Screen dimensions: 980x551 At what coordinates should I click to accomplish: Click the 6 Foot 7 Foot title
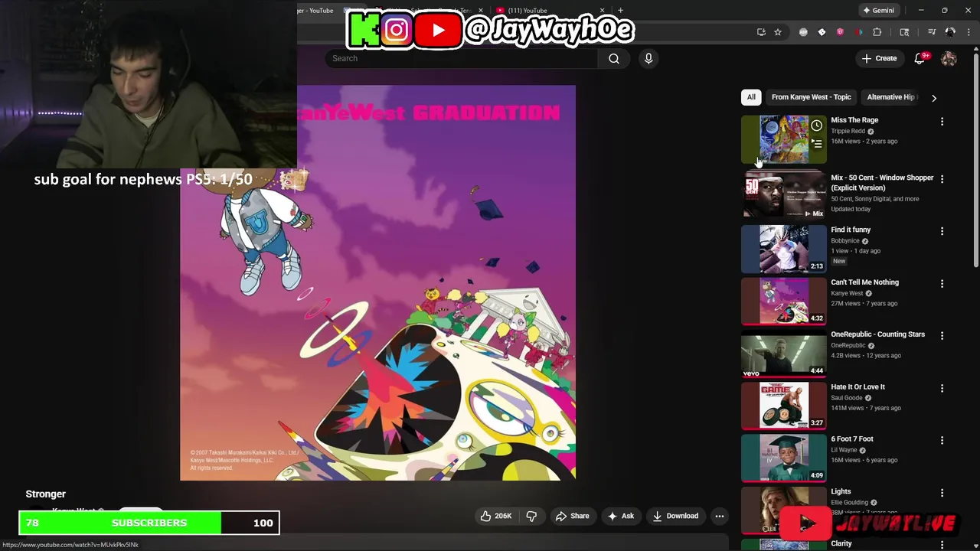(852, 439)
